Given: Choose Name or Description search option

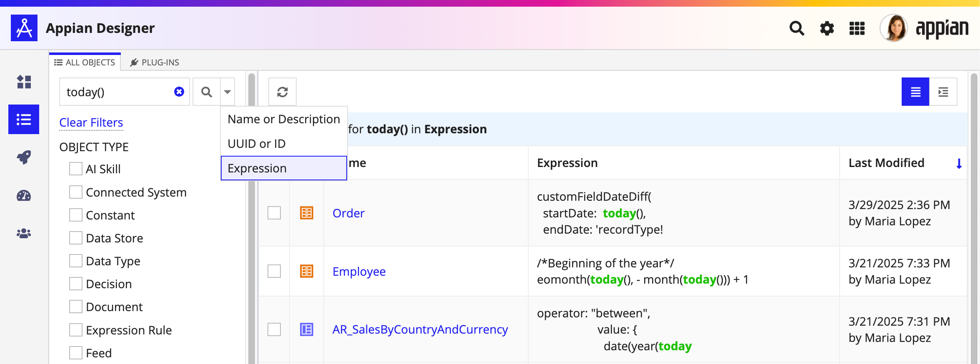Looking at the screenshot, I should pyautogui.click(x=284, y=119).
